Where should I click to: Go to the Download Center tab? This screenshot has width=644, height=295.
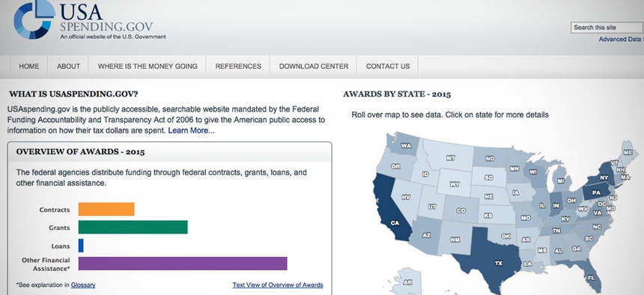(x=313, y=66)
